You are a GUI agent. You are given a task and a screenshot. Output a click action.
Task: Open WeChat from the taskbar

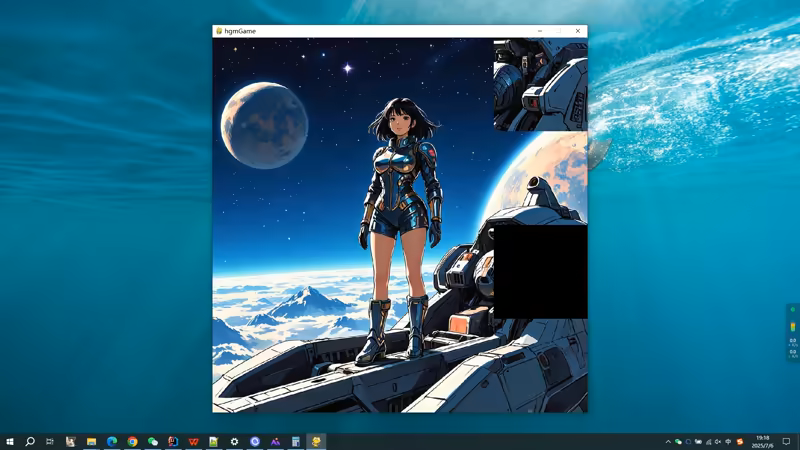[153, 441]
